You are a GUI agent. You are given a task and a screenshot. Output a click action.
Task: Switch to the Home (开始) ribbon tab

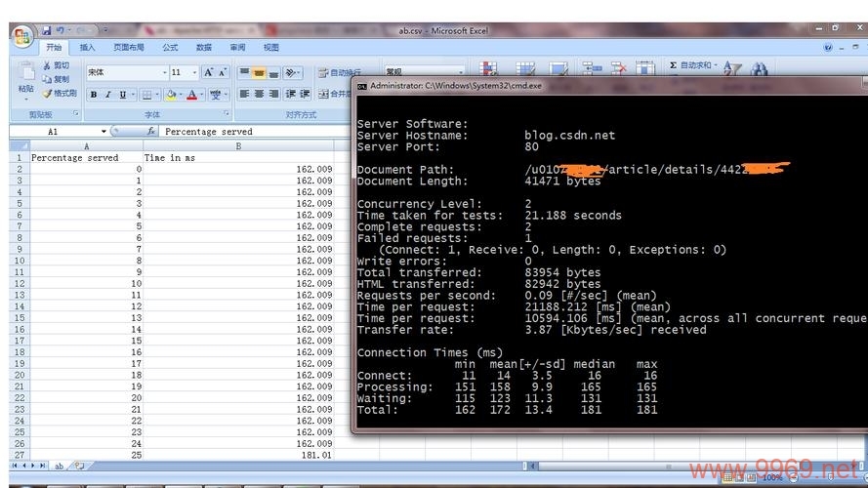pyautogui.click(x=54, y=48)
